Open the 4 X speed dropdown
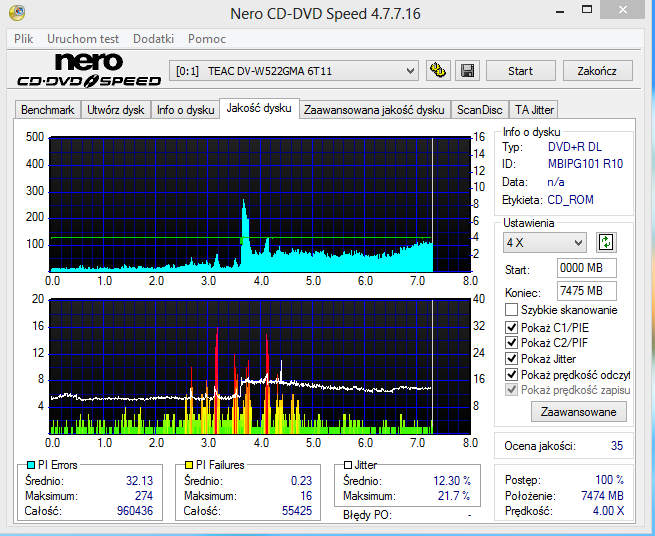The height and width of the screenshot is (536, 655). 544,242
